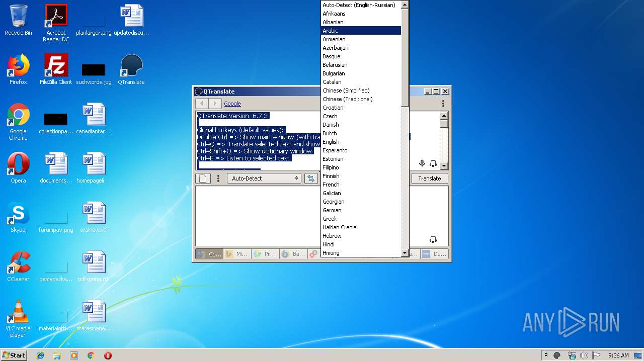Open pdfspring.rtf document icon
644x362 pixels.
click(x=94, y=266)
